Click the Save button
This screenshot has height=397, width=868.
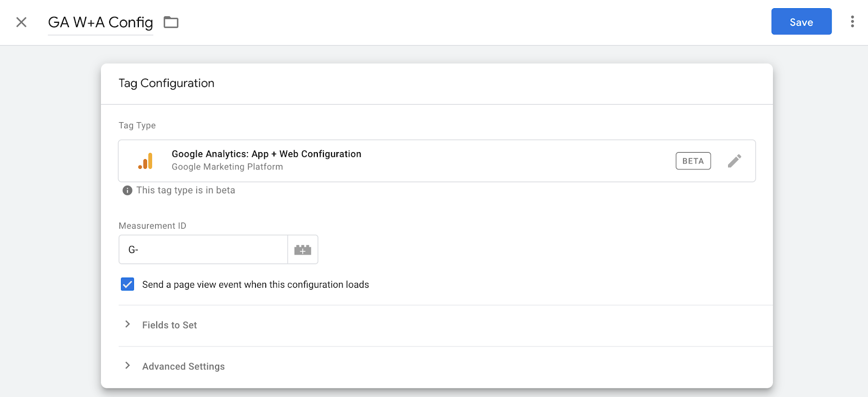click(801, 22)
